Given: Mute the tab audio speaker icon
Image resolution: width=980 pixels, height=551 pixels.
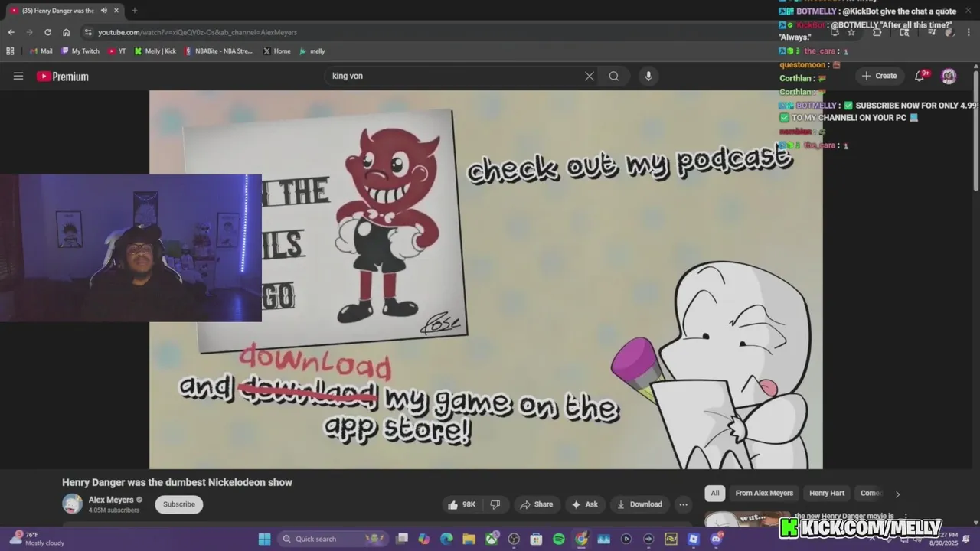Looking at the screenshot, I should click(103, 11).
